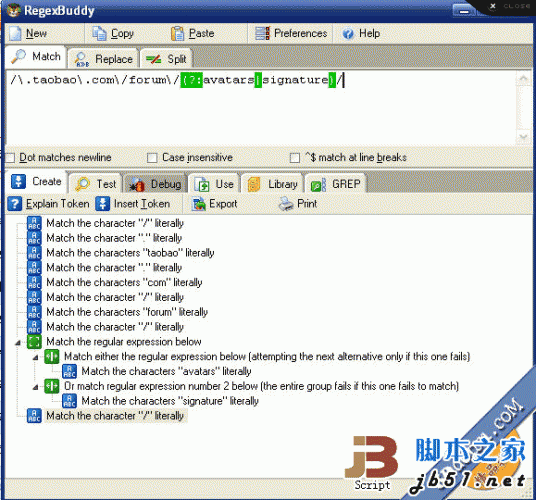Switch to the Match tab
The image size is (536, 500).
36,56
